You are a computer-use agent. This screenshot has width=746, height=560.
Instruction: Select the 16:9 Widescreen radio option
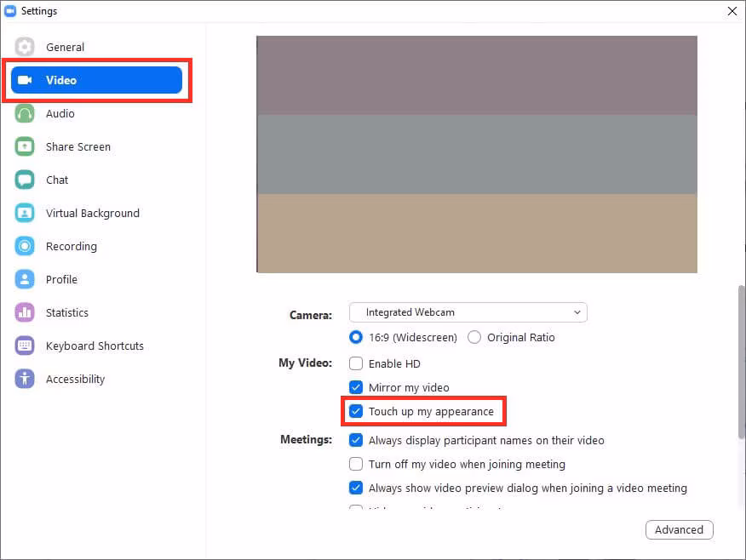(x=356, y=337)
